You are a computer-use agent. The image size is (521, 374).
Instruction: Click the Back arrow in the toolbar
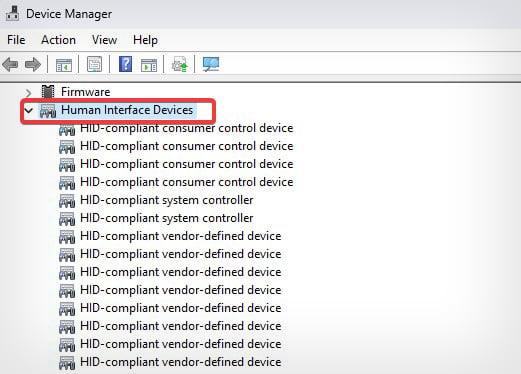click(10, 64)
